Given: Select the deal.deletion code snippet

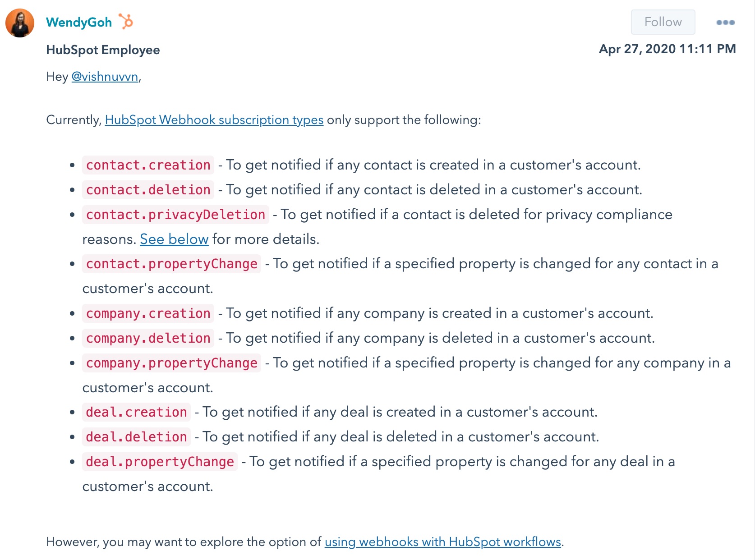Looking at the screenshot, I should (x=136, y=437).
